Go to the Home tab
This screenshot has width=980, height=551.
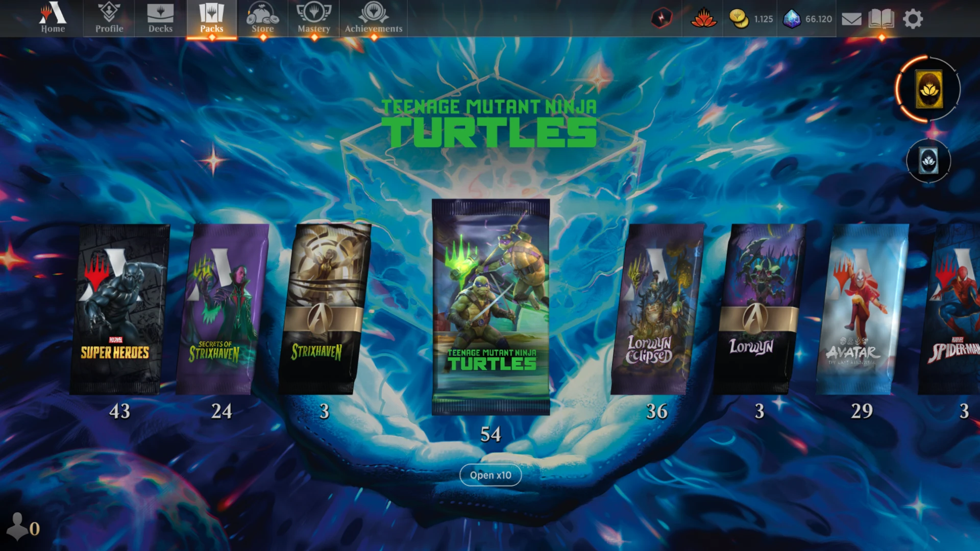pyautogui.click(x=53, y=18)
